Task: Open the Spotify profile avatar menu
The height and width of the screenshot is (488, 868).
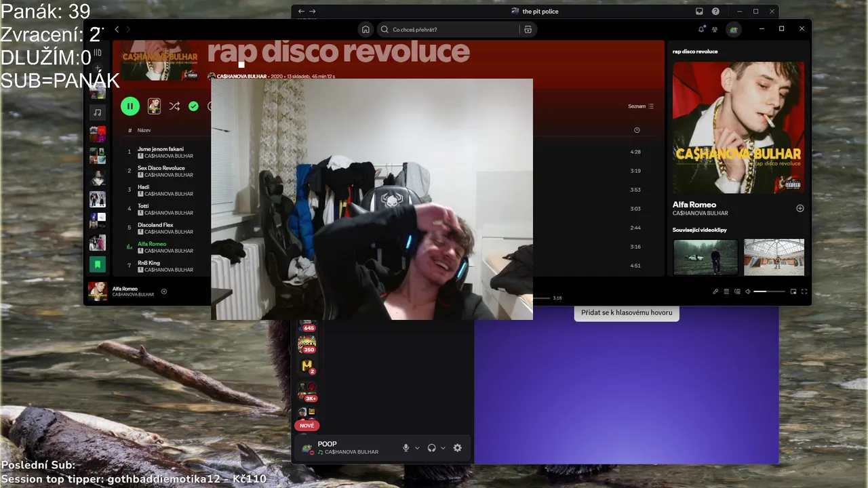Action: (x=732, y=29)
